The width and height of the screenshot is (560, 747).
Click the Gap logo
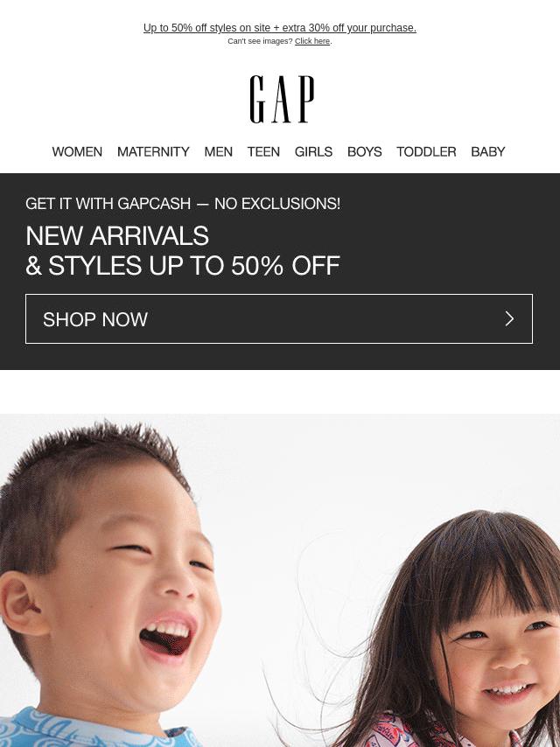(x=282, y=99)
